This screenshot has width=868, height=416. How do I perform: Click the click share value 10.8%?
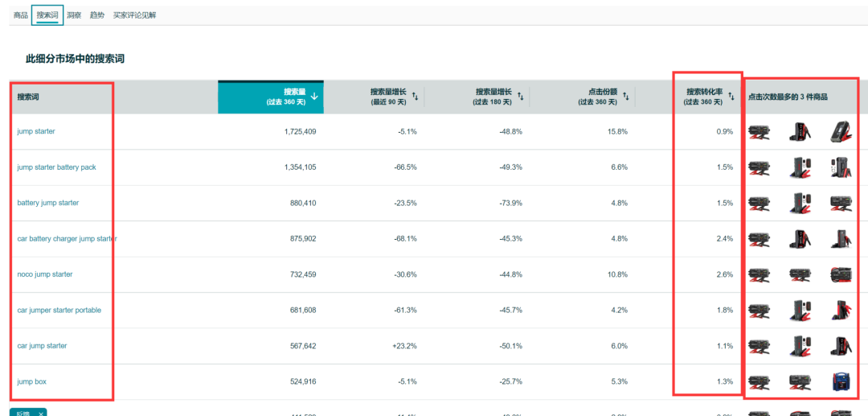(618, 274)
